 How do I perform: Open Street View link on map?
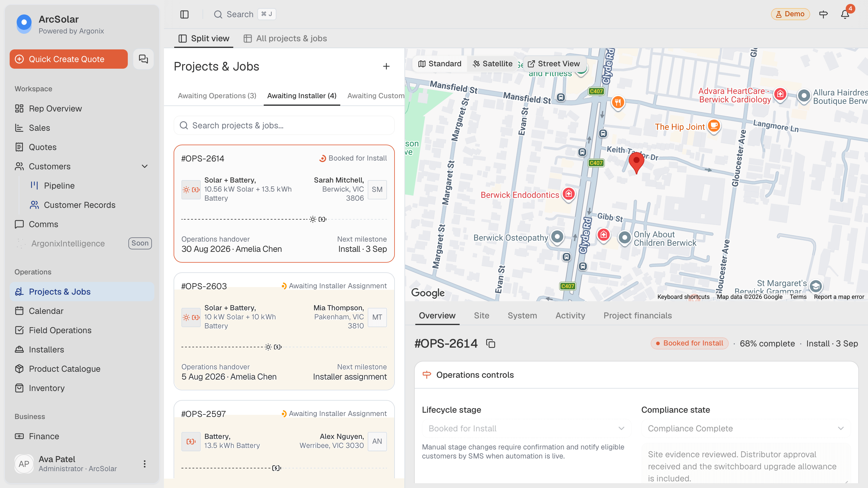(x=554, y=64)
